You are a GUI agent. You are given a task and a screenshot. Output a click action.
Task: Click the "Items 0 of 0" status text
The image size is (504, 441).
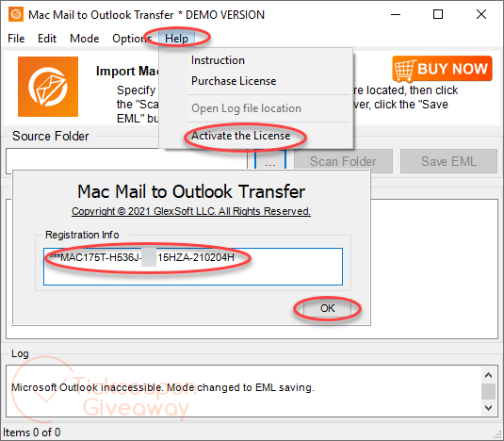(x=31, y=433)
